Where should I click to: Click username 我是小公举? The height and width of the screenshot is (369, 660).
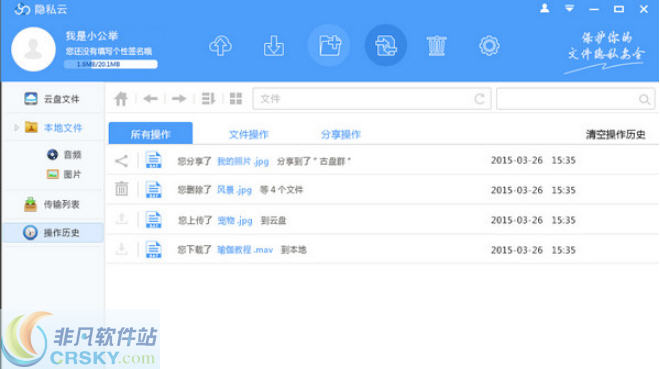[92, 36]
